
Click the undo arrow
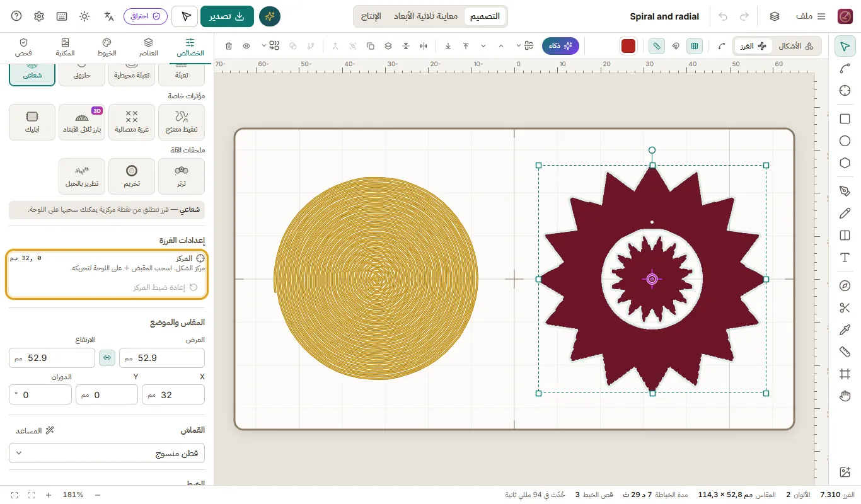tap(723, 16)
